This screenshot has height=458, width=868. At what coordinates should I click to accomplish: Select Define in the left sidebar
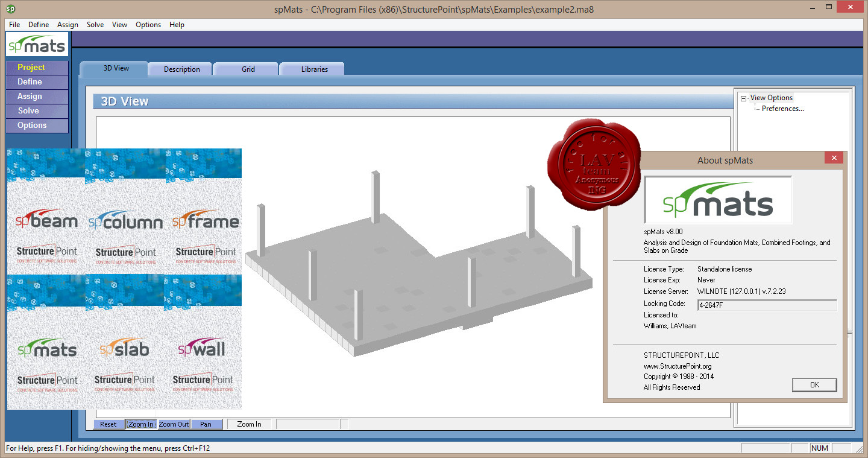point(37,82)
